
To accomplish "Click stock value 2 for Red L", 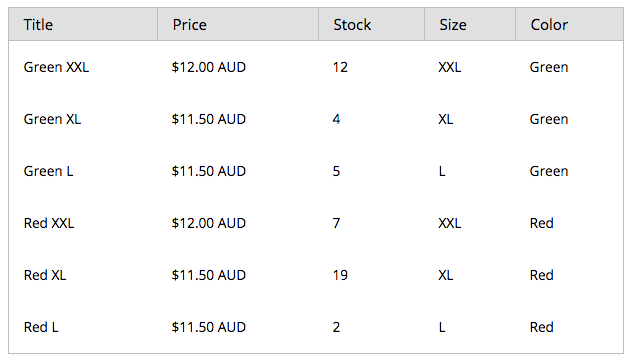I will pyautogui.click(x=336, y=327).
